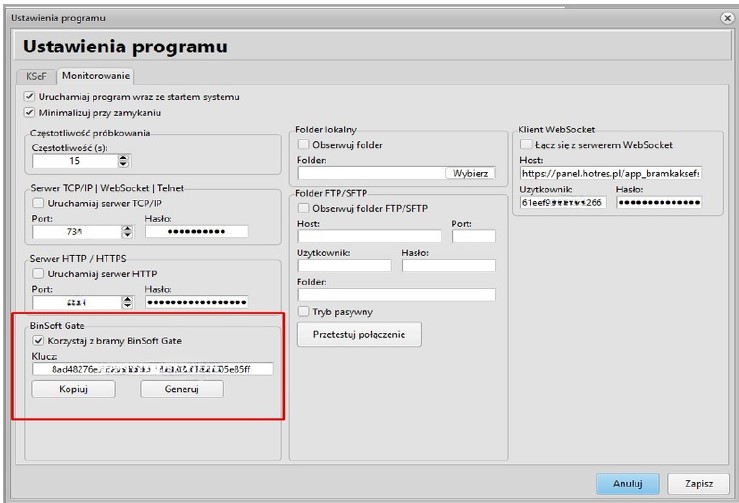Select the Monitorowanie tab
739x503 pixels.
click(x=95, y=76)
